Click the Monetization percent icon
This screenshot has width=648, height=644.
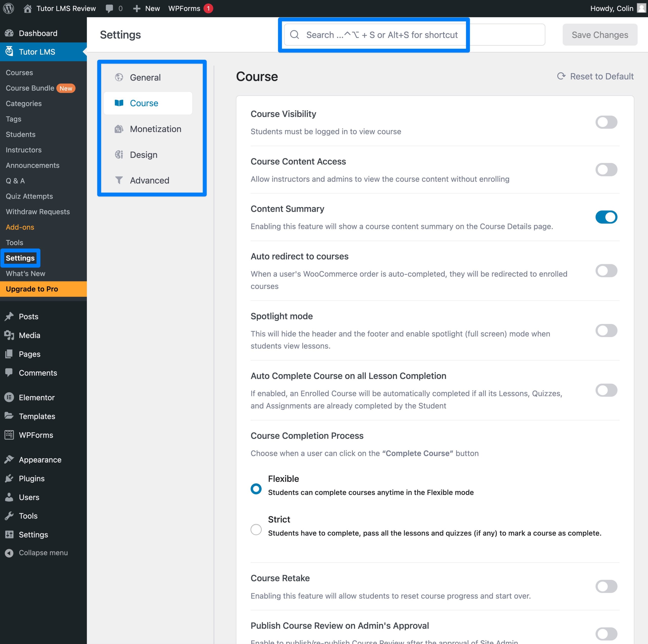click(119, 129)
